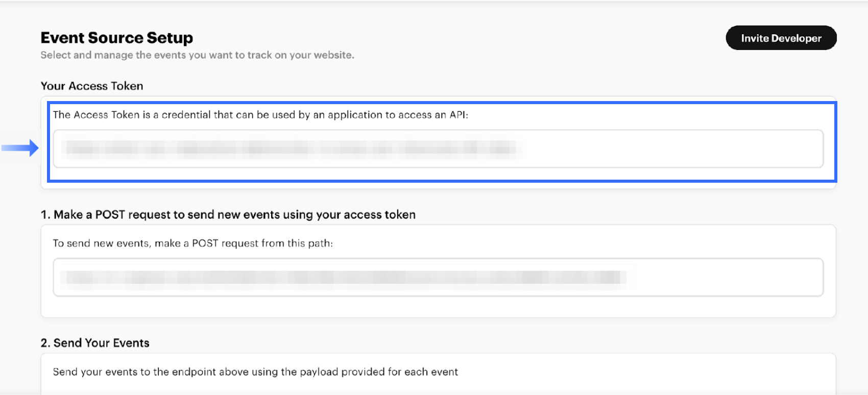Viewport: 868px width, 395px height.
Task: Click the 'Select and manage the events' subtitle
Action: click(x=197, y=55)
